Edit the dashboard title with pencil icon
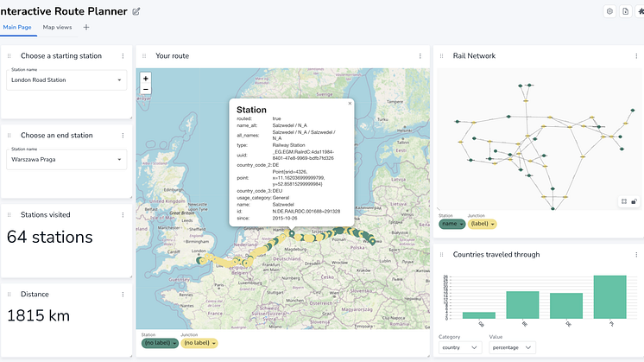 click(x=136, y=11)
